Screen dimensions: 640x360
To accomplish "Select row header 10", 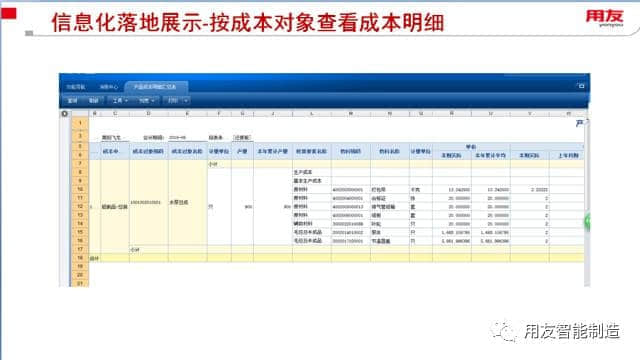I will (x=80, y=189).
